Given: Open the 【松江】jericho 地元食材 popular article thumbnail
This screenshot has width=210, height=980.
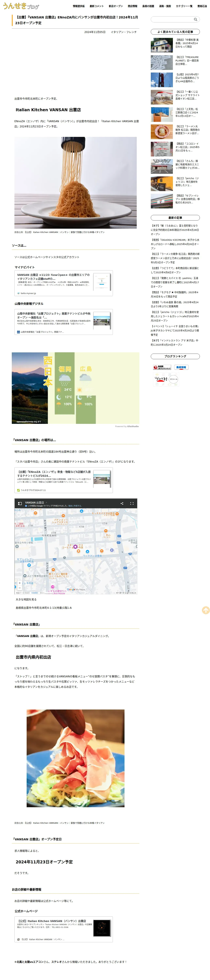Looking at the screenshot, I should pyautogui.click(x=162, y=184).
